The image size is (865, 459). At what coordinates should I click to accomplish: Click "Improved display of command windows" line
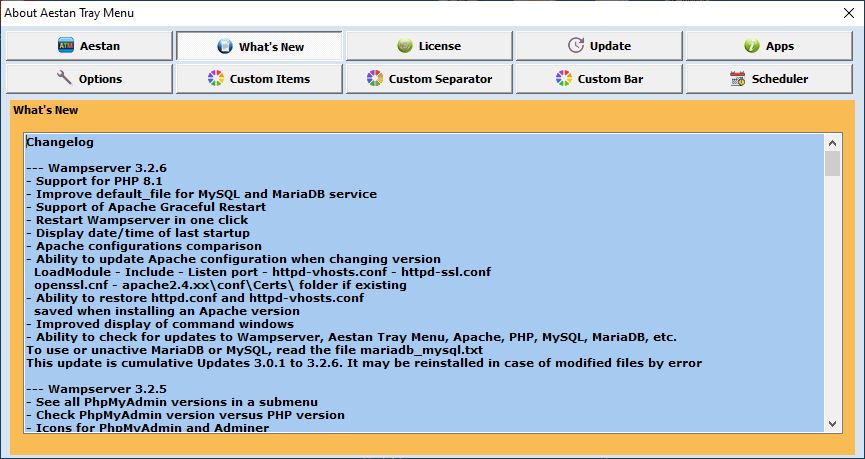point(161,324)
